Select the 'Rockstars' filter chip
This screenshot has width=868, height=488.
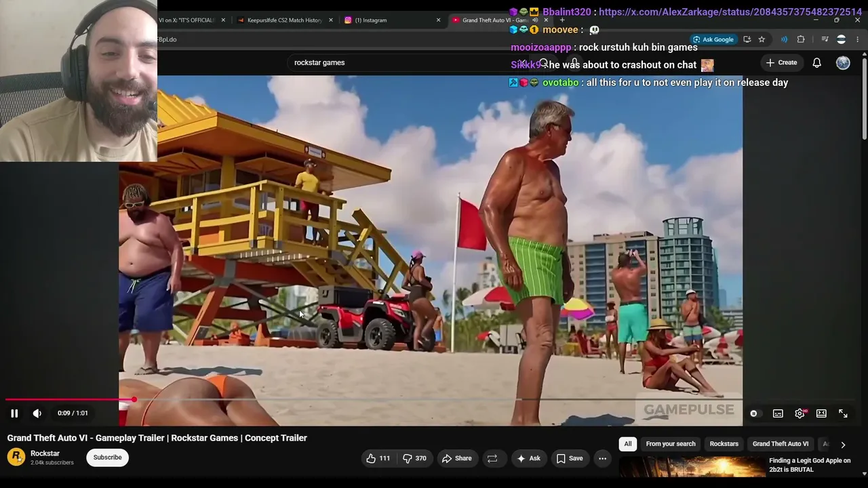coord(724,444)
